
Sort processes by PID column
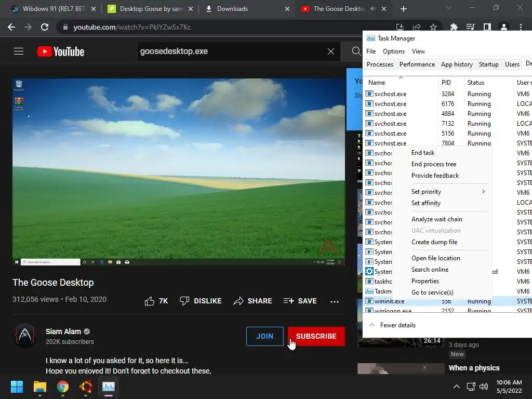(451, 83)
